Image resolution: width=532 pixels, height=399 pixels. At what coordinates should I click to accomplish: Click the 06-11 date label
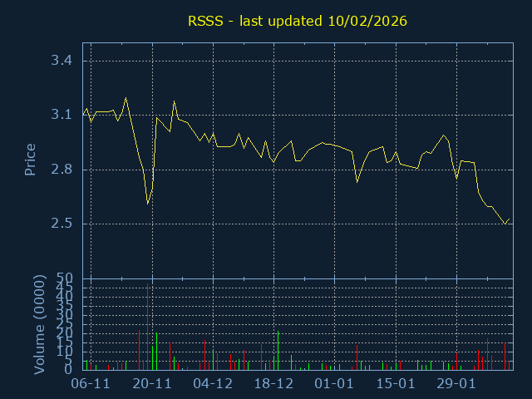coord(91,384)
